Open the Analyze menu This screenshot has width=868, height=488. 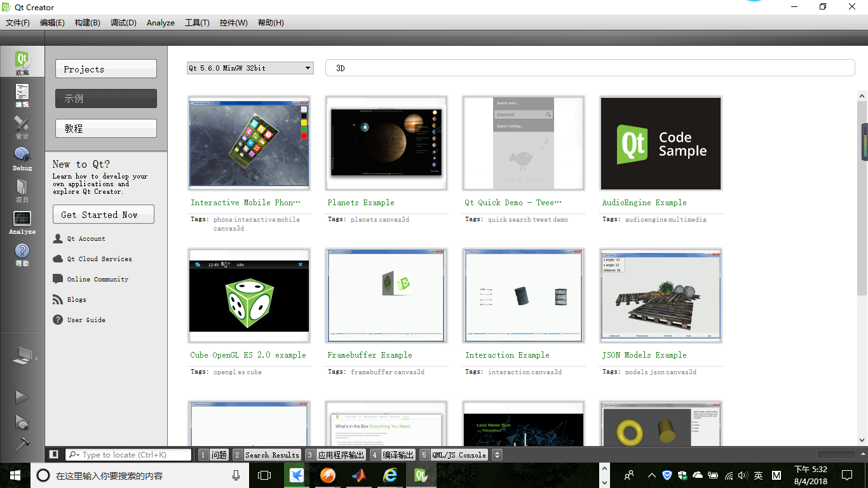(x=161, y=23)
